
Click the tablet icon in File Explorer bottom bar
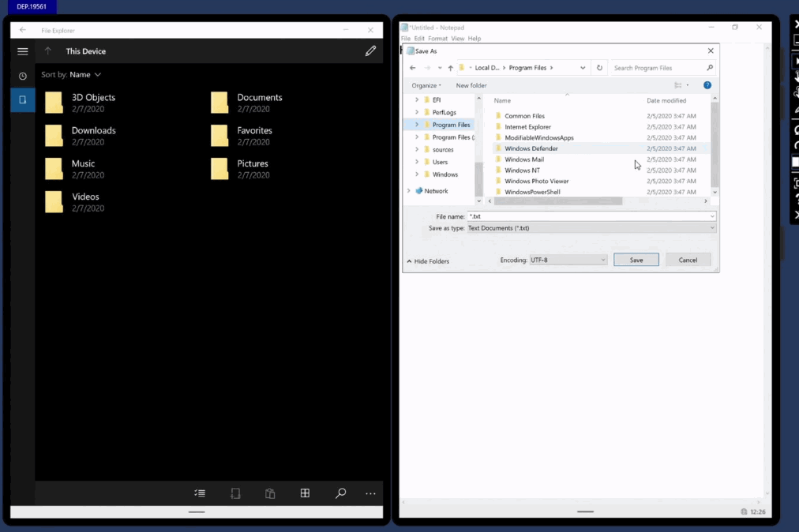pos(235,493)
